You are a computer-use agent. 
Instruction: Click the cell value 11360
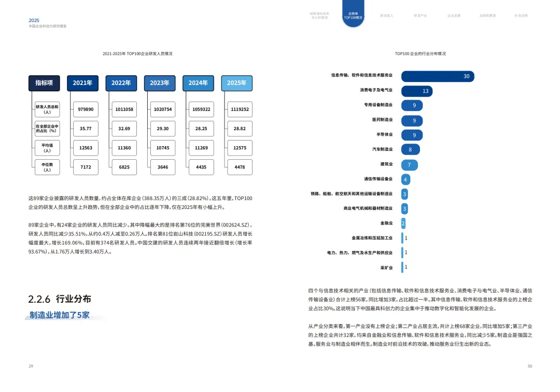click(x=124, y=148)
